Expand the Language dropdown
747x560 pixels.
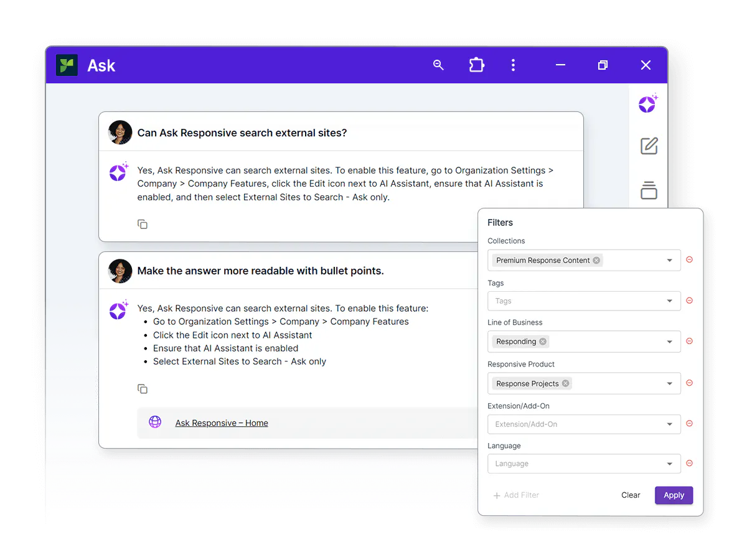tap(670, 464)
